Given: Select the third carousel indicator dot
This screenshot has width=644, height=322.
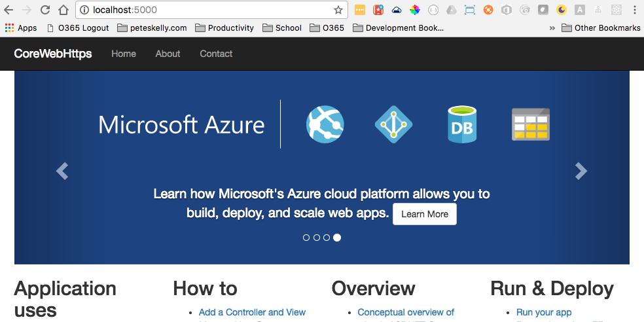Looking at the screenshot, I should (327, 238).
